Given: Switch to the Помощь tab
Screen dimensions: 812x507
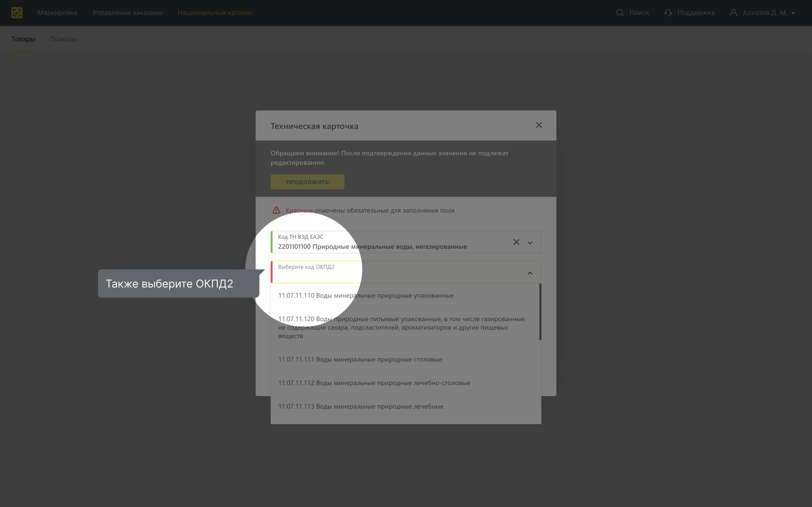Looking at the screenshot, I should tap(63, 39).
